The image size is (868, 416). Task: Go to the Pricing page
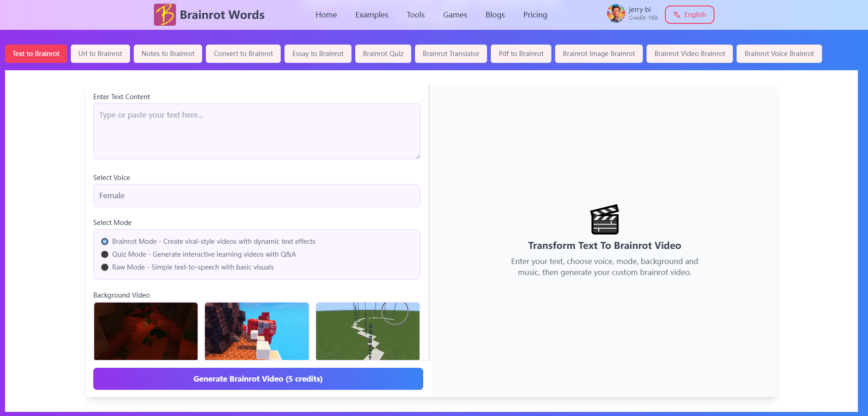tap(535, 15)
